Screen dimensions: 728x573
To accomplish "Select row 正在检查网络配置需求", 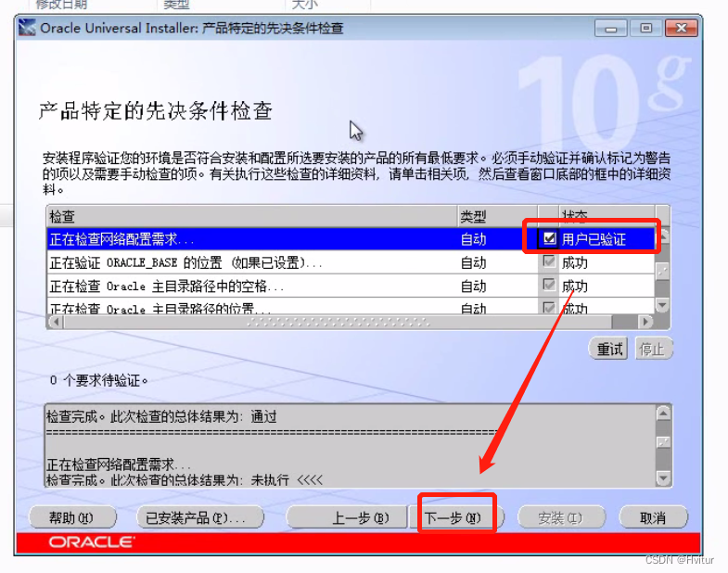I will point(351,239).
